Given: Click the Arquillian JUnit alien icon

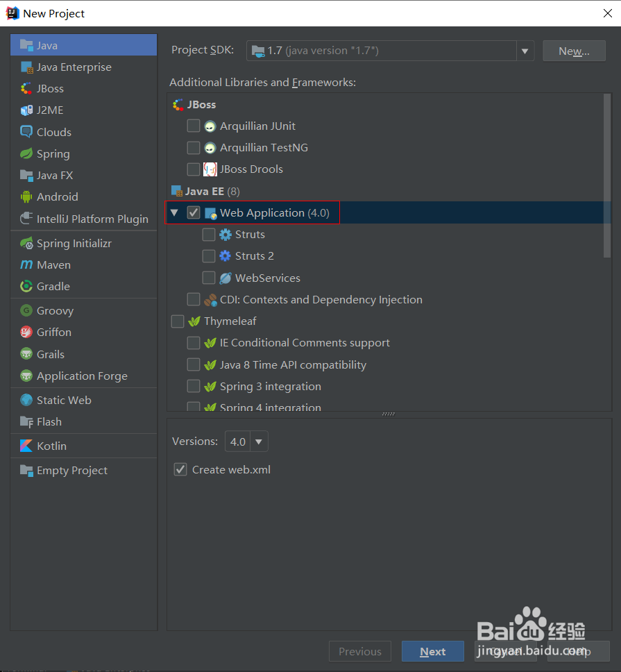Looking at the screenshot, I should pyautogui.click(x=210, y=126).
